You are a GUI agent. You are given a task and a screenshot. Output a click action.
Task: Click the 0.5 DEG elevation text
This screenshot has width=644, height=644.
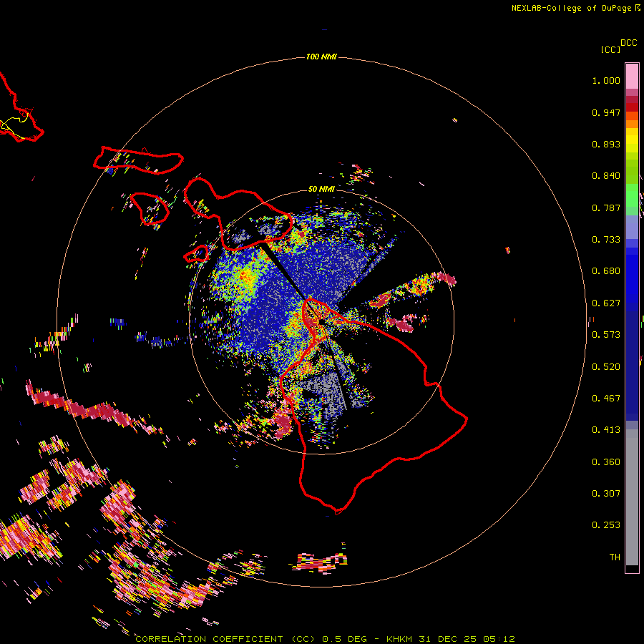(344, 639)
